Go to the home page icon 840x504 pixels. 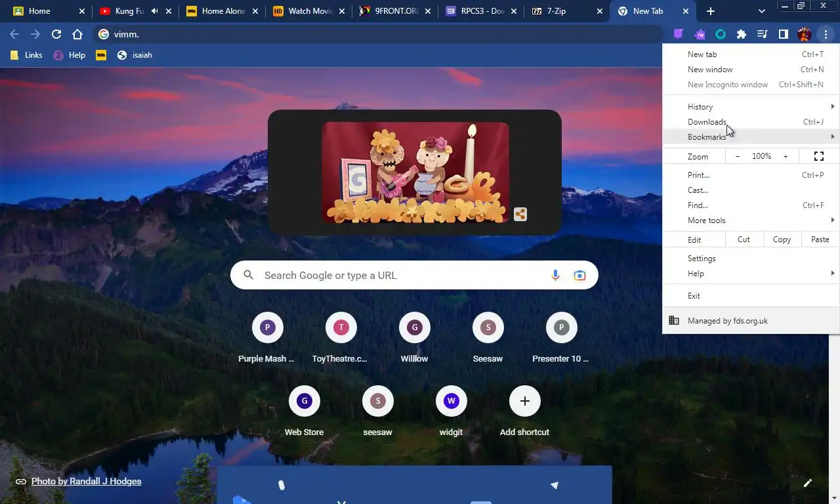click(77, 34)
